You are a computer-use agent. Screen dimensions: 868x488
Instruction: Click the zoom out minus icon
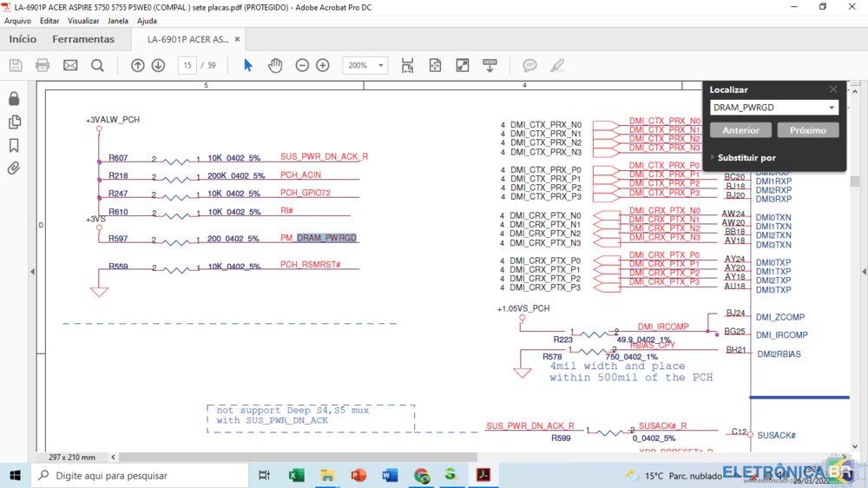(x=302, y=65)
